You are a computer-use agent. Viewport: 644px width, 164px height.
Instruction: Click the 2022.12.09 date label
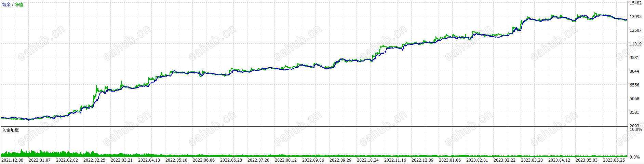pos(422,160)
